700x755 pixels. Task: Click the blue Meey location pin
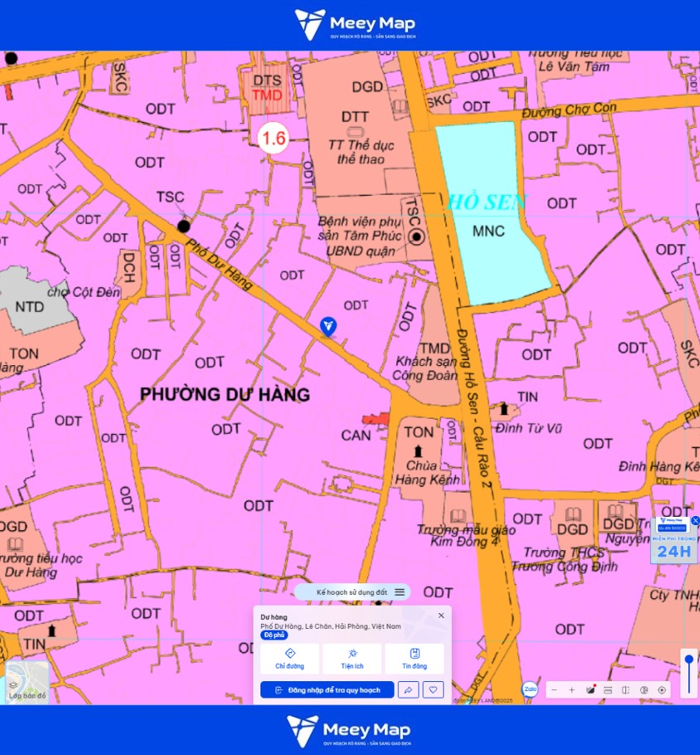[x=328, y=327]
